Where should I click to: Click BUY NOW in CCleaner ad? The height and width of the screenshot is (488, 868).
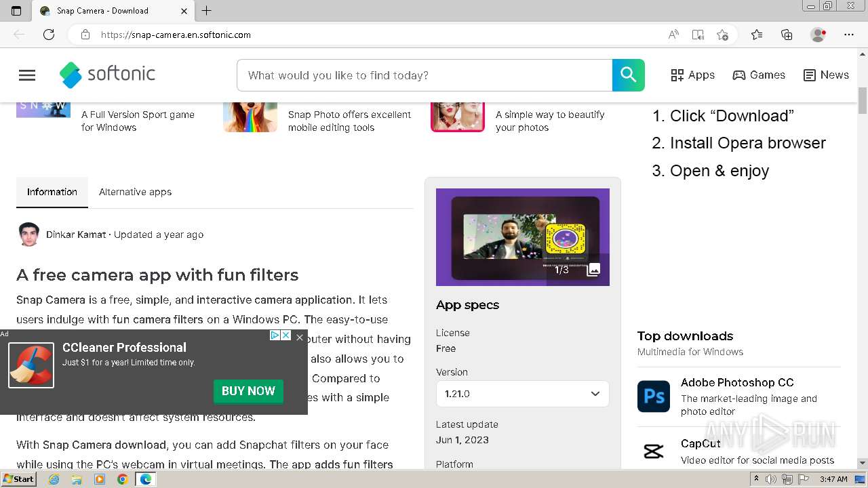tap(248, 391)
